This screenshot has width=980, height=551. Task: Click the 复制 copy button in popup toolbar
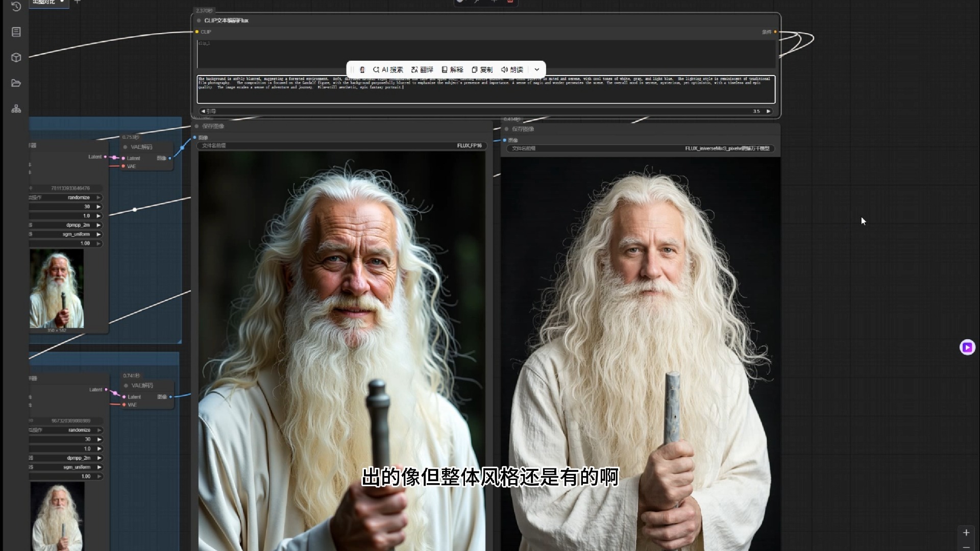(x=482, y=69)
